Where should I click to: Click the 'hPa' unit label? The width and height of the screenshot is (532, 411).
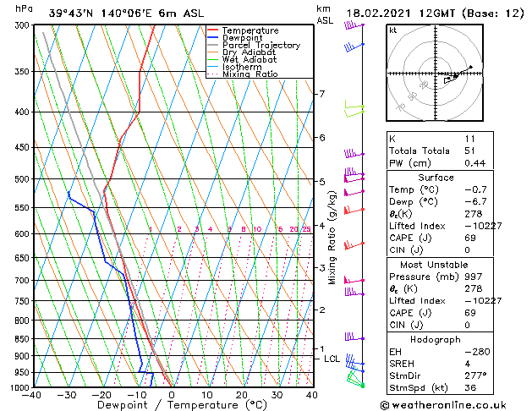point(24,8)
